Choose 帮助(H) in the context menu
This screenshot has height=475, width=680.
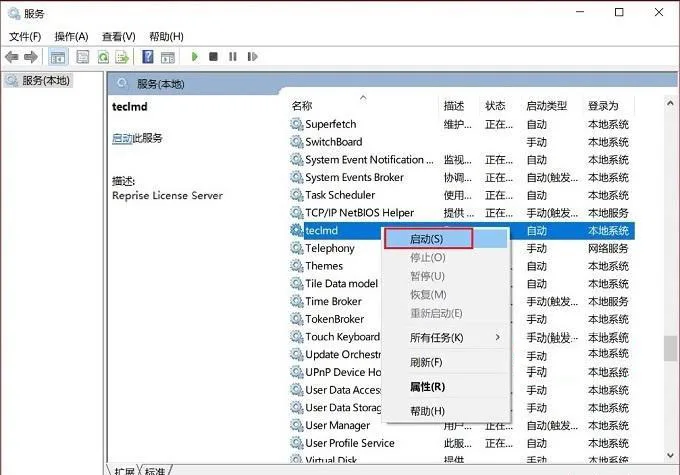tap(446, 411)
